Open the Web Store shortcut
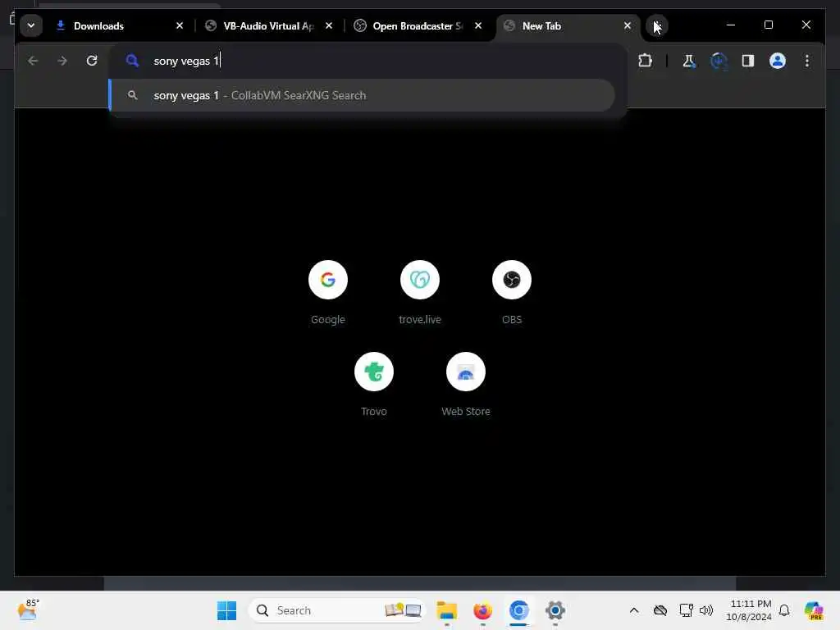Image resolution: width=840 pixels, height=630 pixels. [466, 385]
